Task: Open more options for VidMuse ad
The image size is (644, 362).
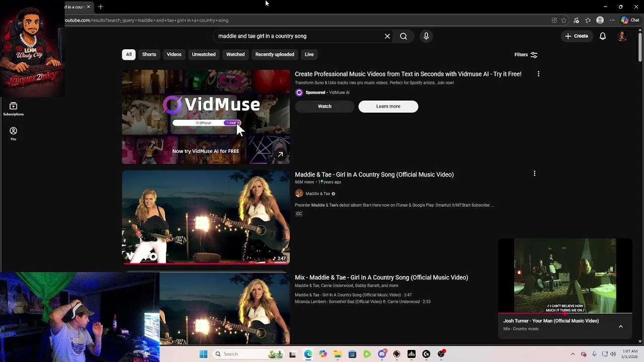Action: (538, 74)
